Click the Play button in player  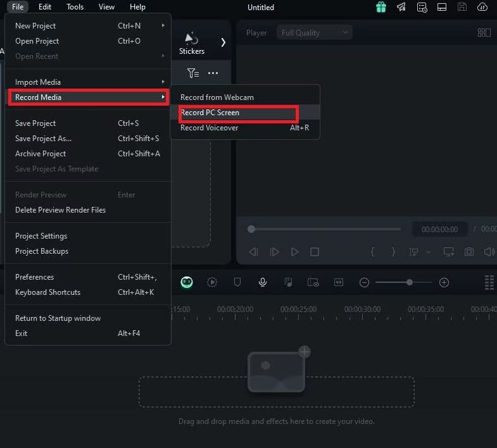pyautogui.click(x=295, y=252)
